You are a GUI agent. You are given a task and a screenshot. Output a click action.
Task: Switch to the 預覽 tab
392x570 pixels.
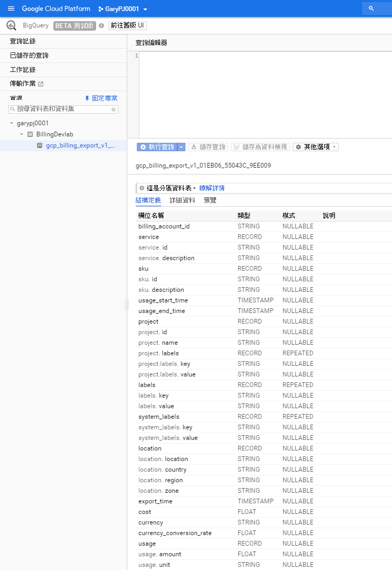pyautogui.click(x=210, y=200)
